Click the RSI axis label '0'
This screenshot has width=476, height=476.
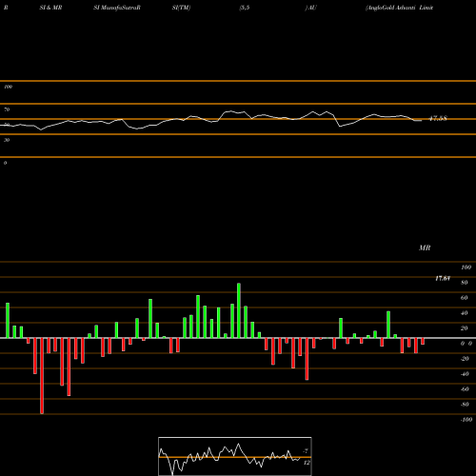[x=5, y=163]
